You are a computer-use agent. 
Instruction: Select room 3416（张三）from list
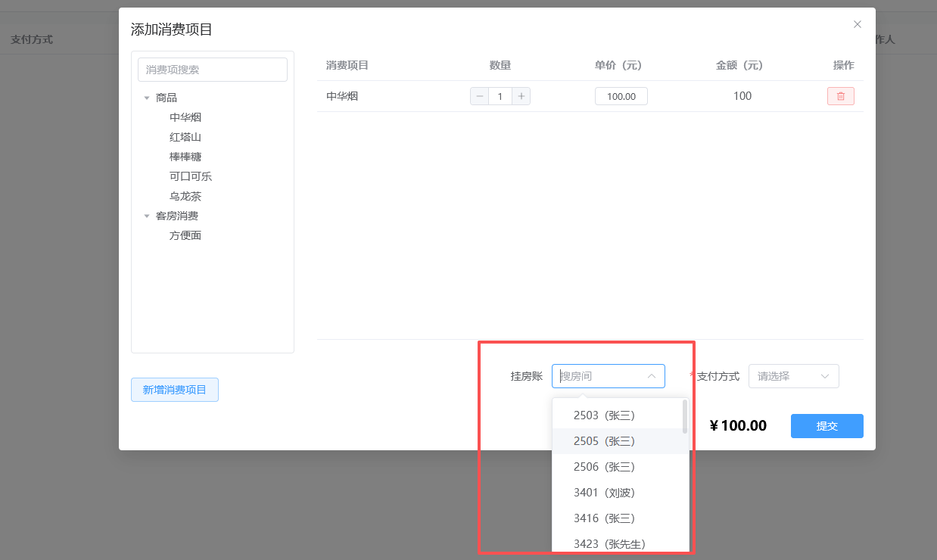[x=621, y=518]
